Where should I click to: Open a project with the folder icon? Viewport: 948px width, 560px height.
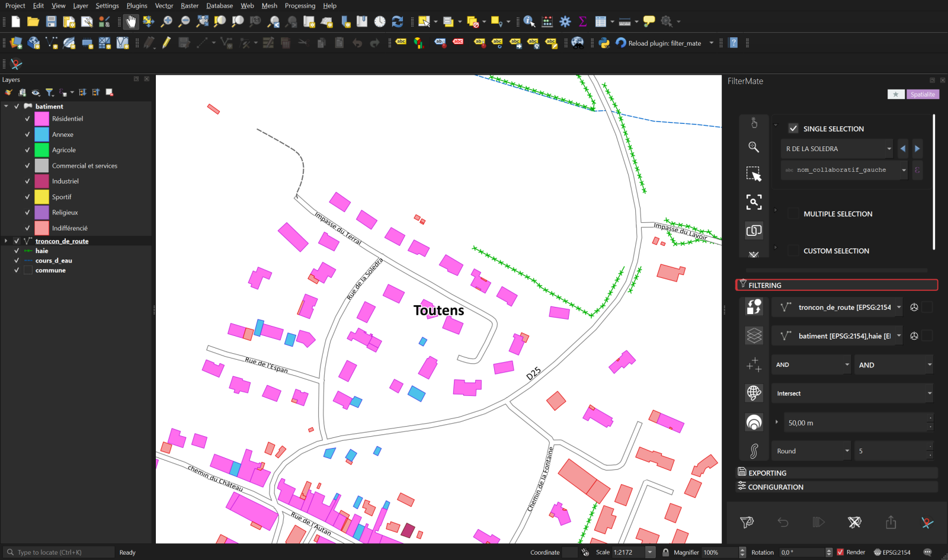[x=33, y=22]
